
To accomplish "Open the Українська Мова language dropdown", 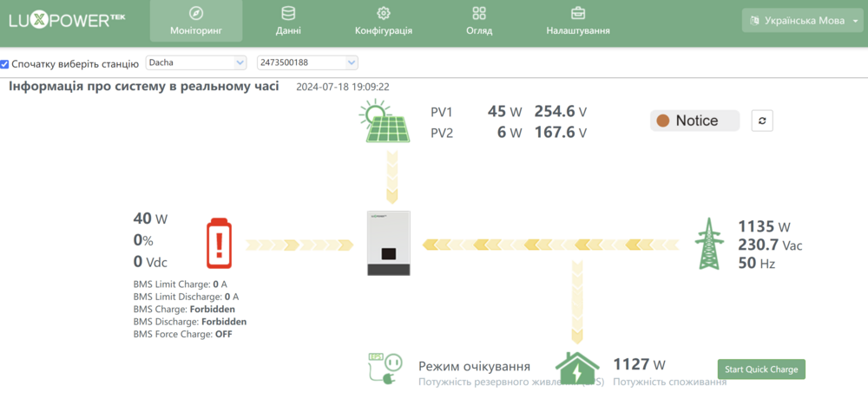I will pyautogui.click(x=803, y=21).
